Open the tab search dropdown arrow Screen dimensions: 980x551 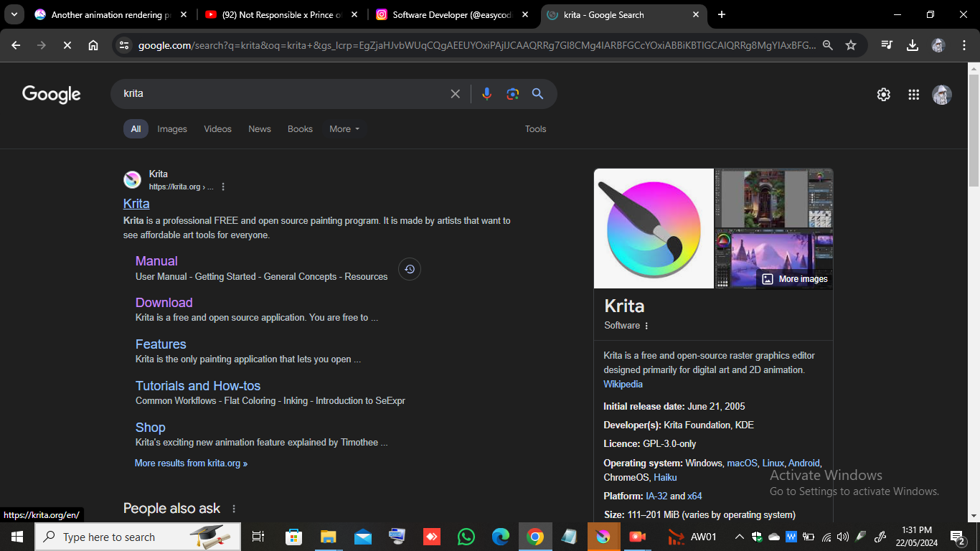[x=14, y=14]
